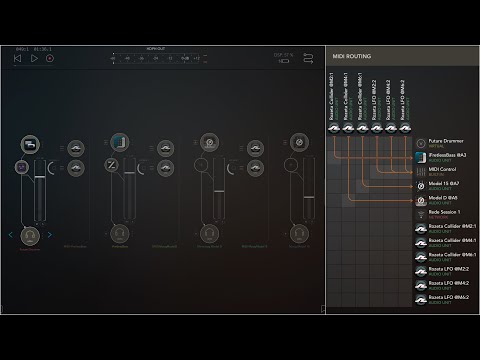Screen dimensions: 480x360
Task: Toggle route Collider @M4:1 to Future Drummer
Action: click(x=349, y=143)
